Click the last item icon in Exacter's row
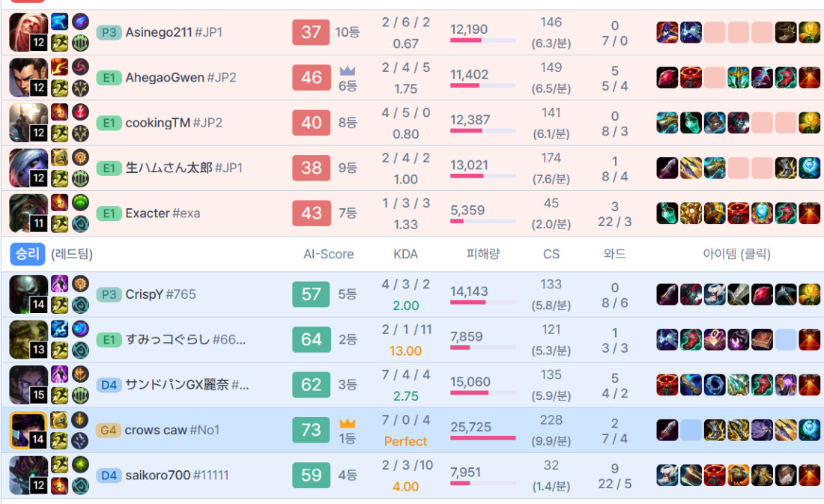824x504 pixels. (808, 213)
